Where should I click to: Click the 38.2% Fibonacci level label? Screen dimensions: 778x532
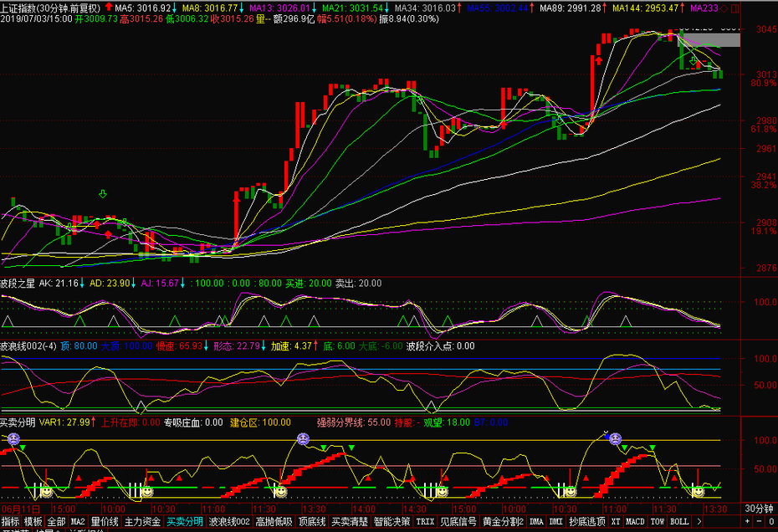764,185
